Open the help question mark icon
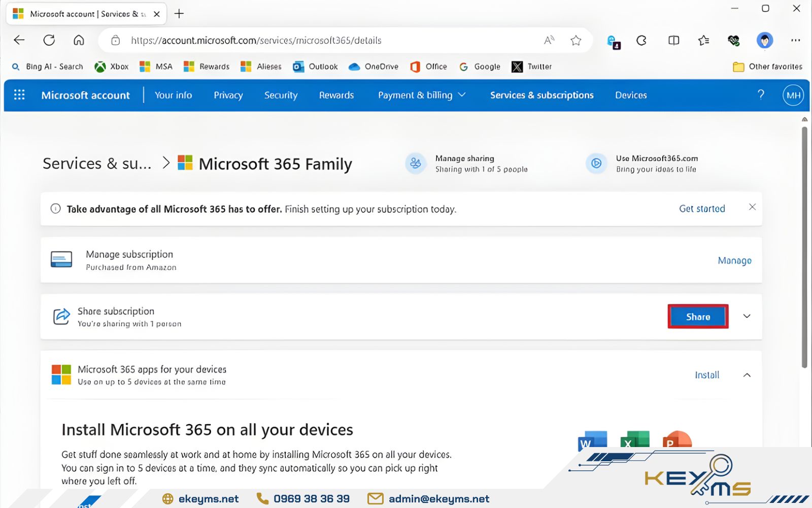 pos(761,95)
